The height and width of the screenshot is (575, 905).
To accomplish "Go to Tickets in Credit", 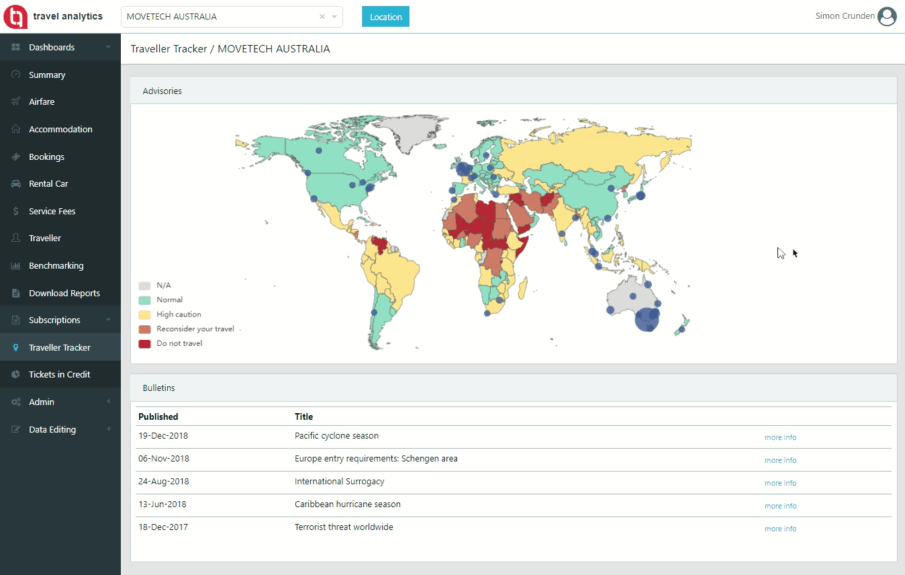I will pyautogui.click(x=59, y=375).
